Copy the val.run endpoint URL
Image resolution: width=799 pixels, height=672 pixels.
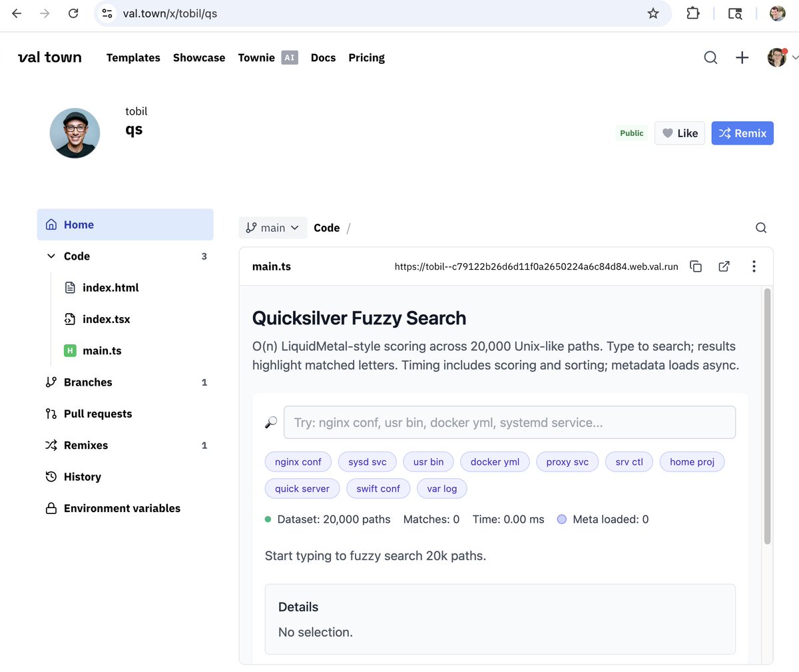pyautogui.click(x=696, y=266)
